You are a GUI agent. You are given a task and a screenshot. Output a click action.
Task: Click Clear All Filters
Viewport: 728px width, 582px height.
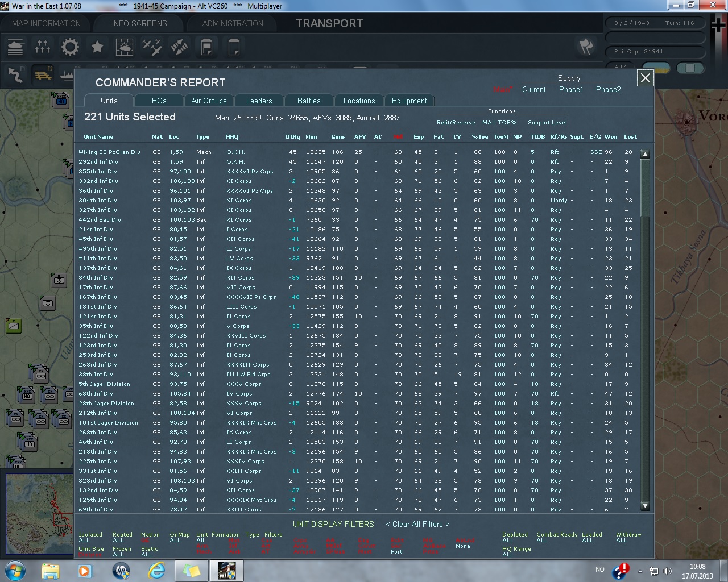coord(417,524)
